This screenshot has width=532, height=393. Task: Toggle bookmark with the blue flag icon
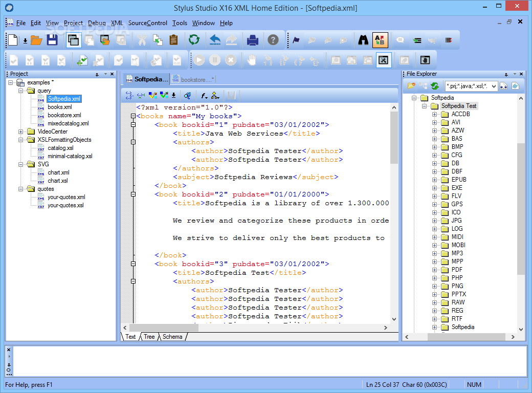[x=296, y=40]
